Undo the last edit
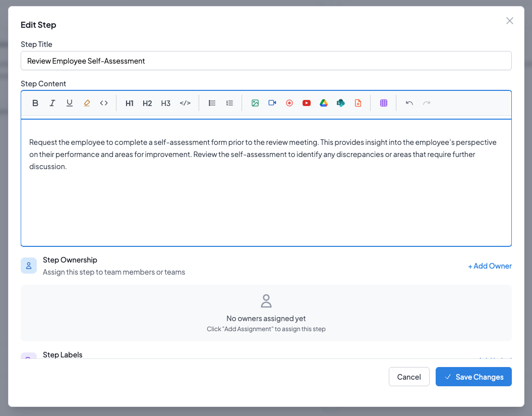Screen dimensions: 532x416 409,103
